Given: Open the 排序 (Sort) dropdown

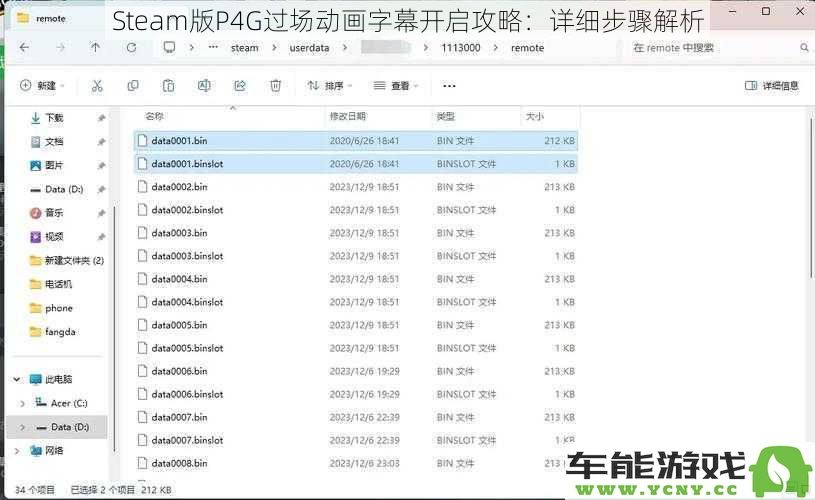Looking at the screenshot, I should (x=330, y=86).
